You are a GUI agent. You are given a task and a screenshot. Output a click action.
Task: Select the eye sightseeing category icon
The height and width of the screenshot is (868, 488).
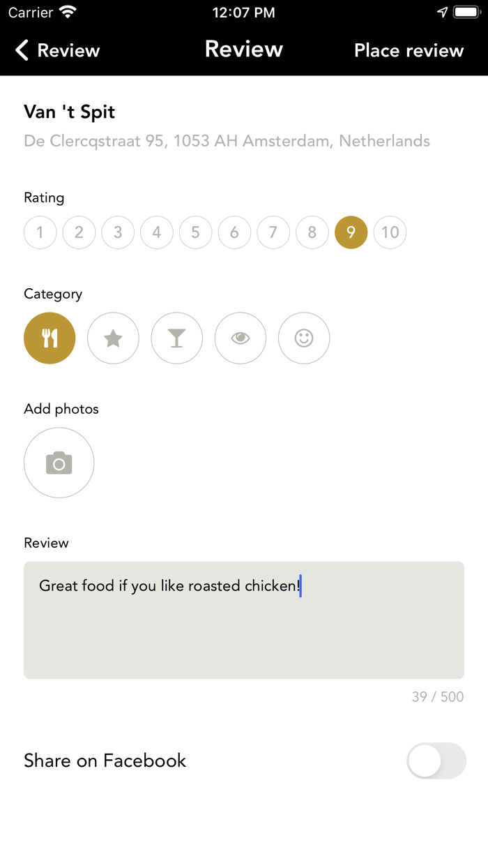tap(241, 338)
